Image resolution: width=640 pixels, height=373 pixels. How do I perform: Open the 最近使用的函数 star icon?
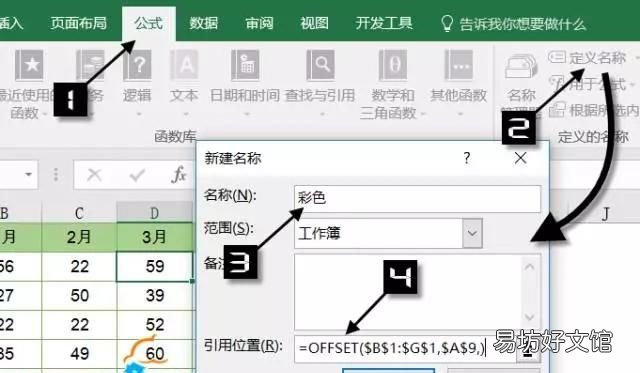(29, 65)
